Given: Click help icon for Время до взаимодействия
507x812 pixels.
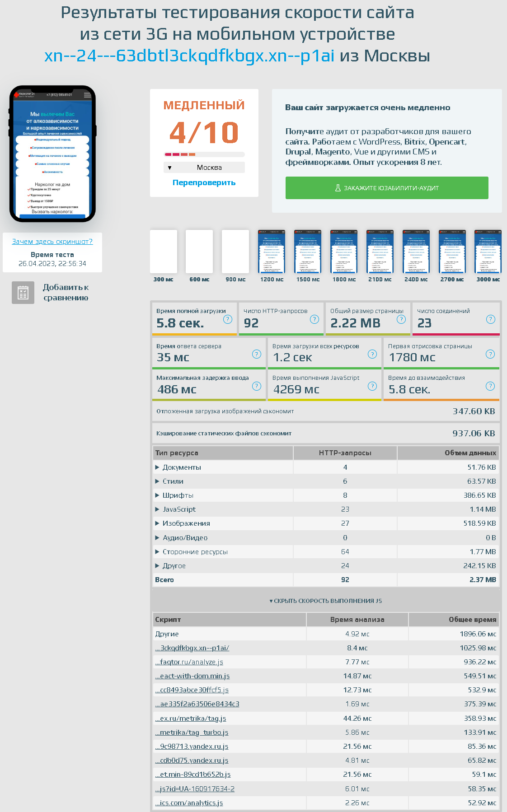Looking at the screenshot, I should coord(490,386).
